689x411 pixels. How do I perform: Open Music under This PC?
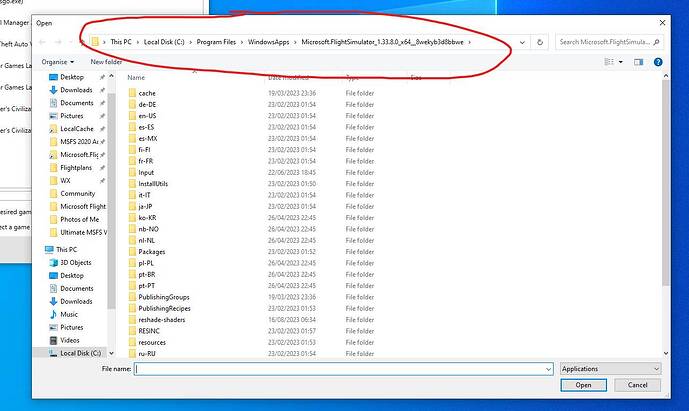pyautogui.click(x=69, y=314)
